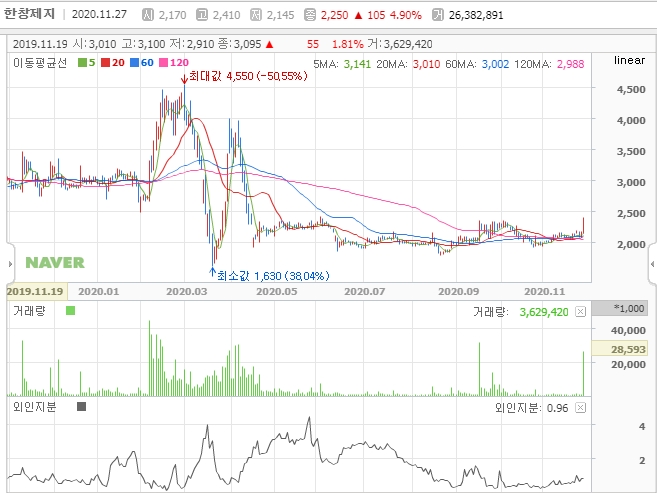Click the 2020.01 date label
The image size is (657, 493).
coord(98,292)
